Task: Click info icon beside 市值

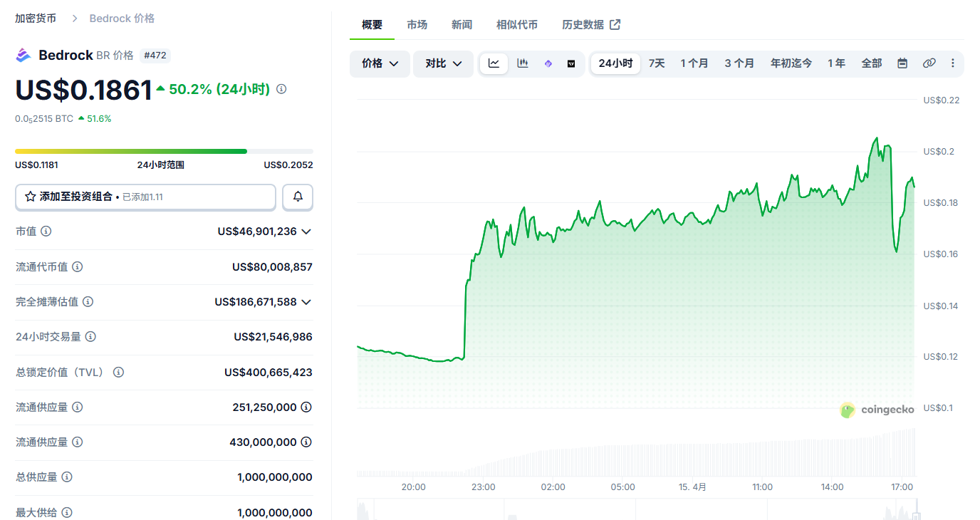Action: click(46, 232)
